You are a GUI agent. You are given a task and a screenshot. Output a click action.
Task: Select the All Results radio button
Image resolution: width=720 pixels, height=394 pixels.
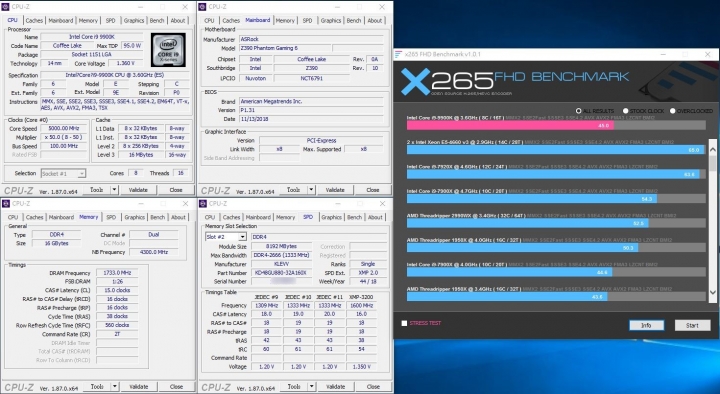point(579,111)
